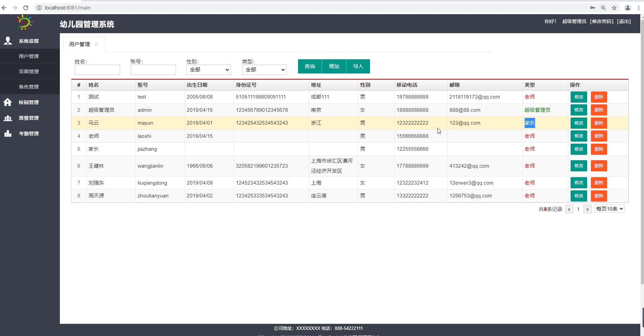This screenshot has width=644, height=336.
Task: Click the 退出 logout link
Action: tap(624, 21)
